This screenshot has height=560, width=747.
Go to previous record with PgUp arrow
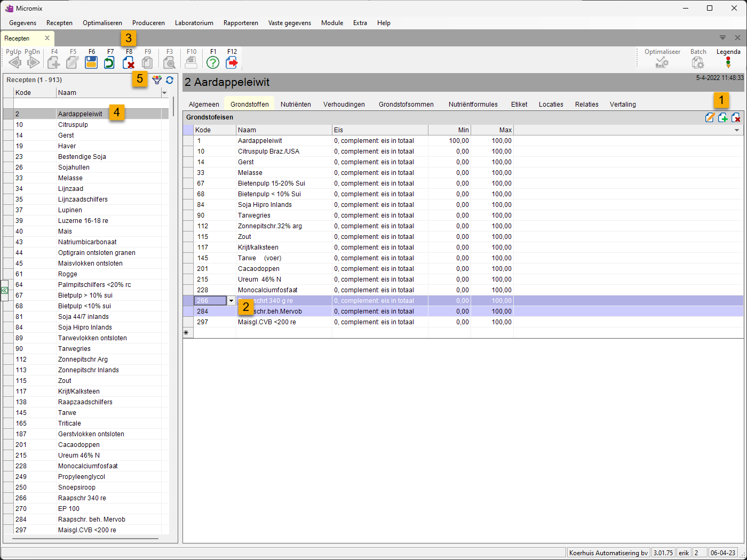pos(15,62)
